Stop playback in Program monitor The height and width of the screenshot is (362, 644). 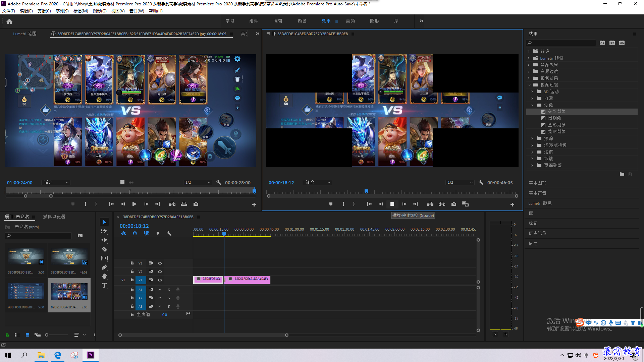[392, 204]
